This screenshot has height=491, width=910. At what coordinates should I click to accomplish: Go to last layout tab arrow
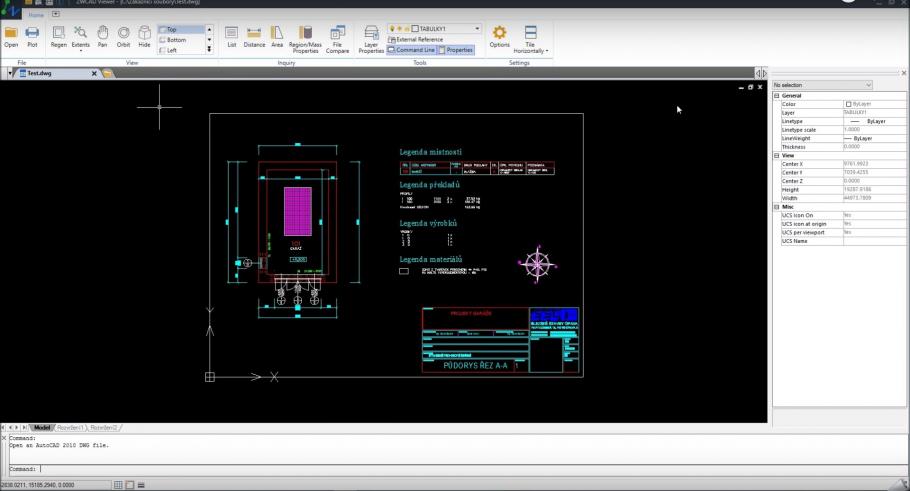tap(24, 428)
